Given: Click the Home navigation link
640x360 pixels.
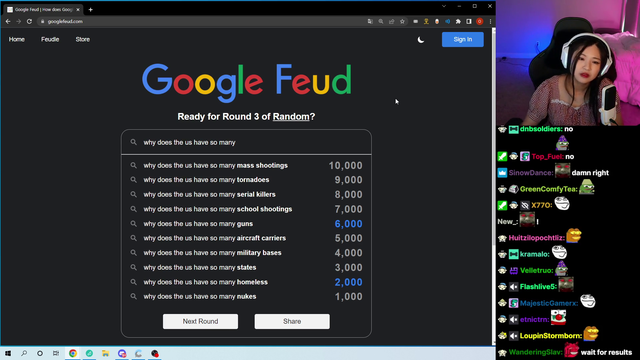Looking at the screenshot, I should (x=17, y=40).
